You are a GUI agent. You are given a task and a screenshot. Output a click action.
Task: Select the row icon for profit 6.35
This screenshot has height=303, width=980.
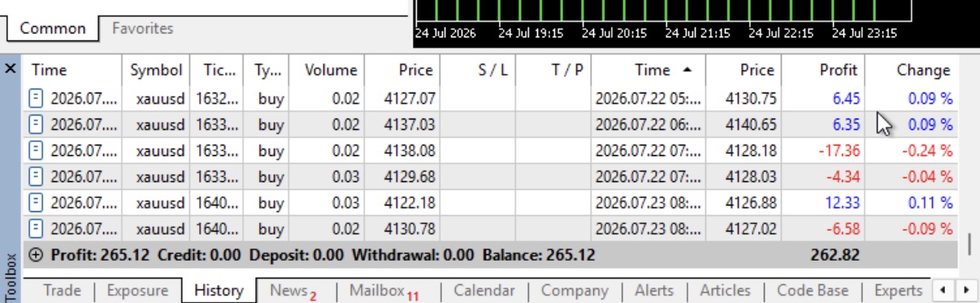coord(35,125)
